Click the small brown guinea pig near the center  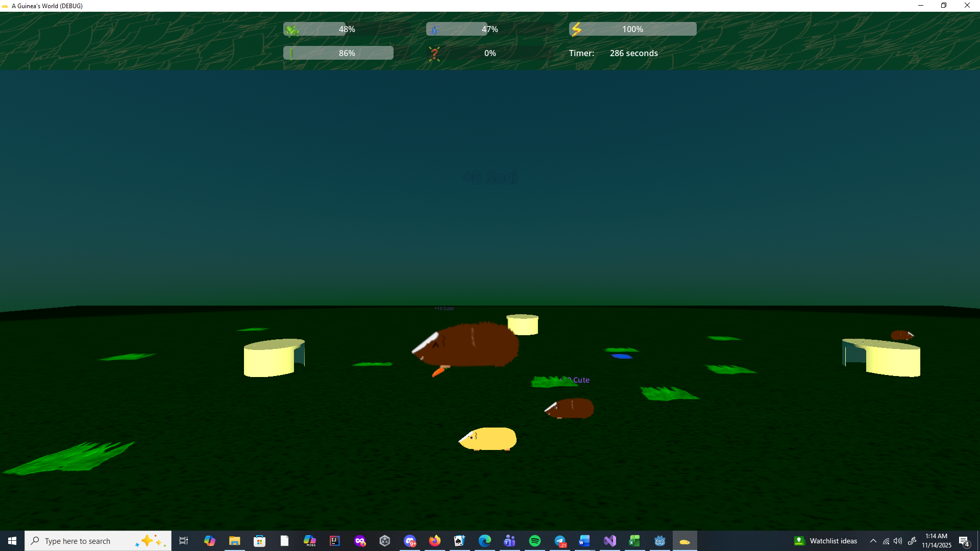pyautogui.click(x=572, y=408)
